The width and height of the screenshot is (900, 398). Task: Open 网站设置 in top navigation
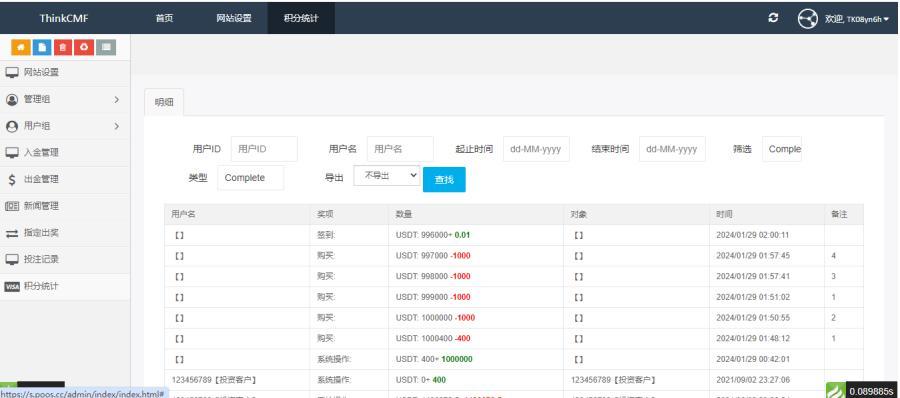(234, 18)
